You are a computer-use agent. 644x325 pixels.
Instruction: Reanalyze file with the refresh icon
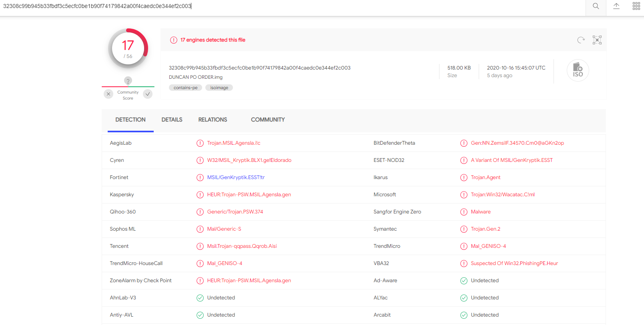[581, 40]
